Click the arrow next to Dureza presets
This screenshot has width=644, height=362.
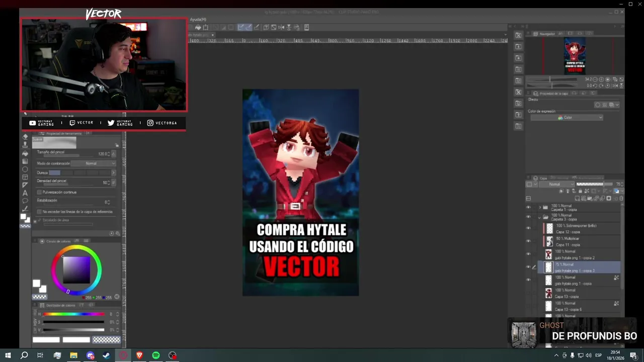(x=114, y=172)
